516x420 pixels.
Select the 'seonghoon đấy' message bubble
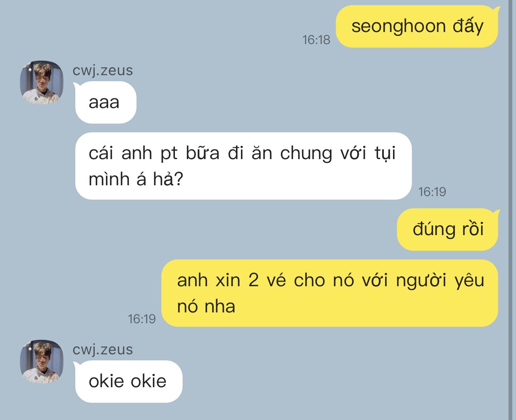(417, 26)
